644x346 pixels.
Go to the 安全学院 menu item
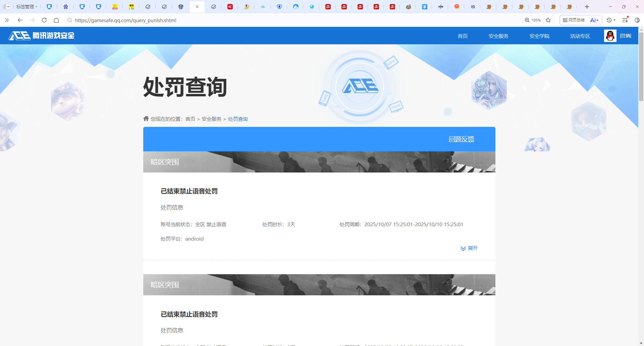(x=539, y=36)
